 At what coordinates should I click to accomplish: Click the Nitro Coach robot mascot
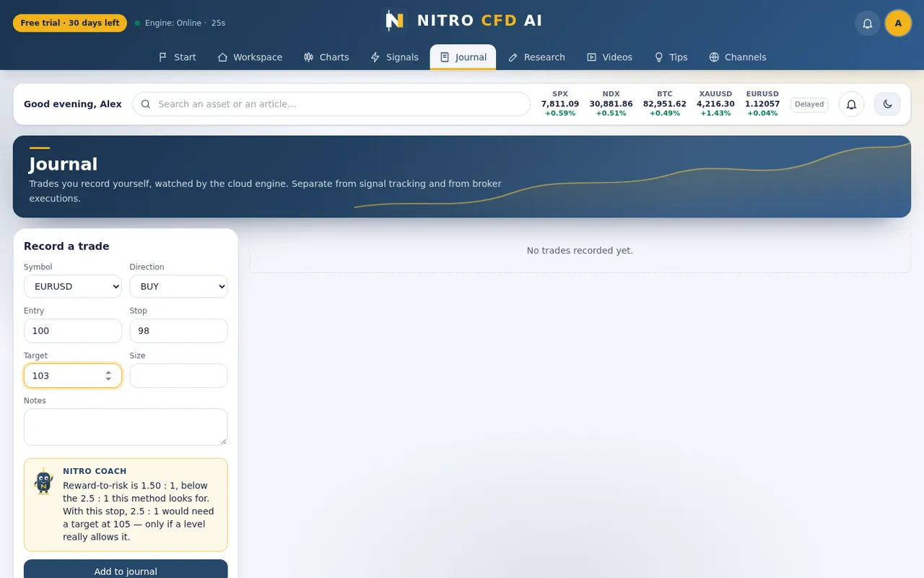click(43, 481)
